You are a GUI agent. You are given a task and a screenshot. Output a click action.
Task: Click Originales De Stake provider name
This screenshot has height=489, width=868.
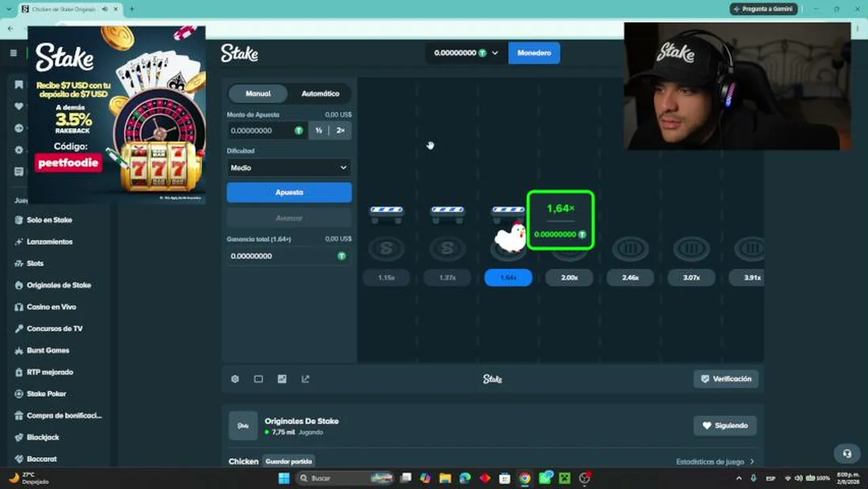pos(302,421)
